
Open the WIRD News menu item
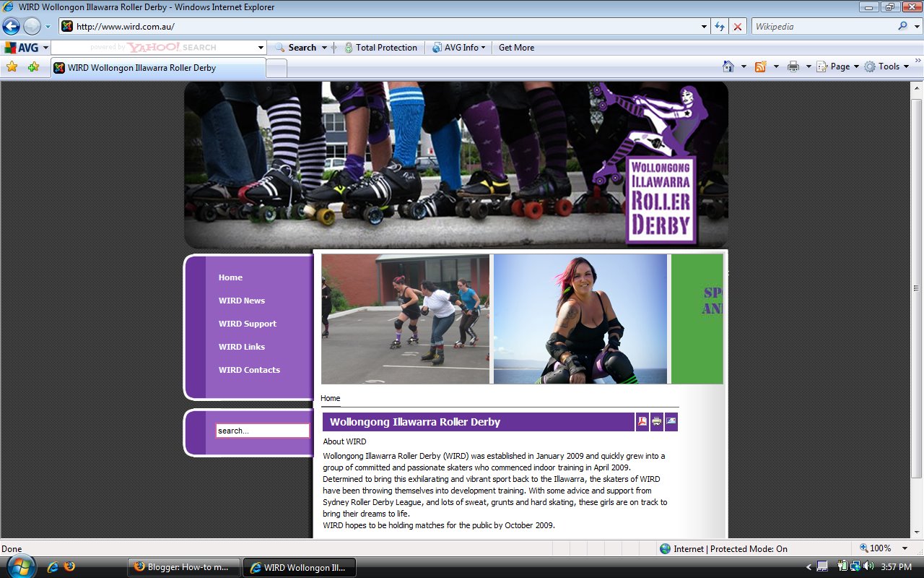pyautogui.click(x=242, y=301)
